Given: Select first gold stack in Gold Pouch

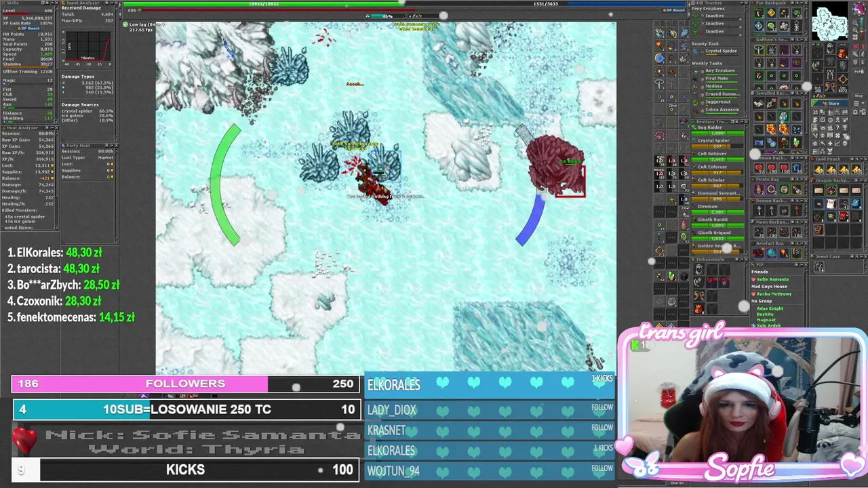Looking at the screenshot, I should click(818, 169).
